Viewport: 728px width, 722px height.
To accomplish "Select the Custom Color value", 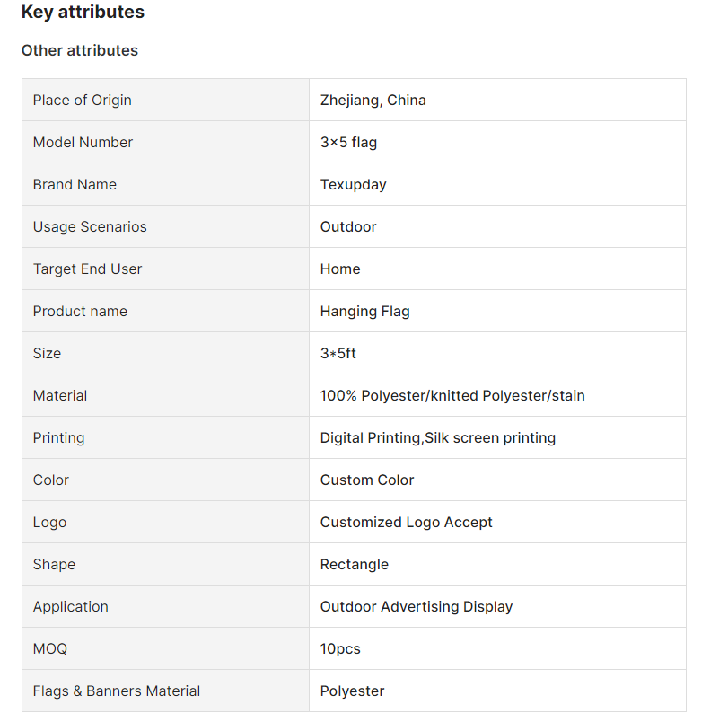I will click(367, 480).
